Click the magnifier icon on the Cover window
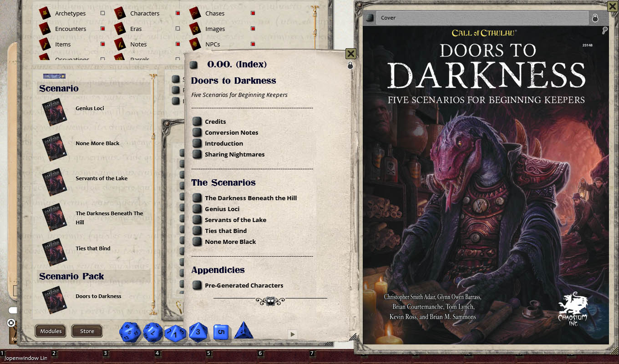 [604, 30]
